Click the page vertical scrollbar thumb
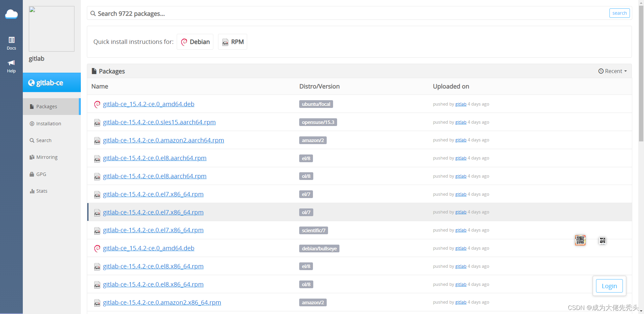644x314 pixels. 641,74
